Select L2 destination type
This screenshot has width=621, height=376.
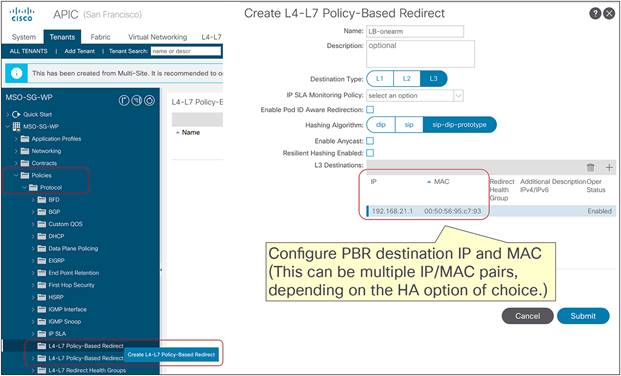407,79
